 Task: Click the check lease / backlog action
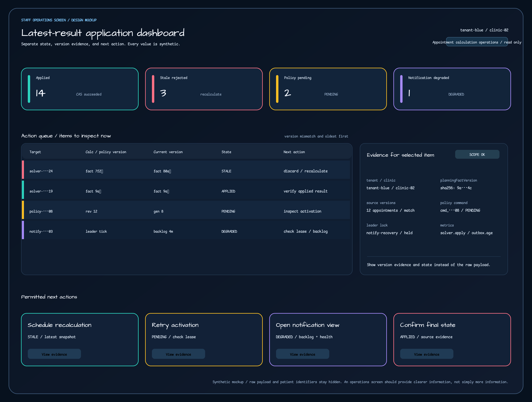click(x=306, y=231)
